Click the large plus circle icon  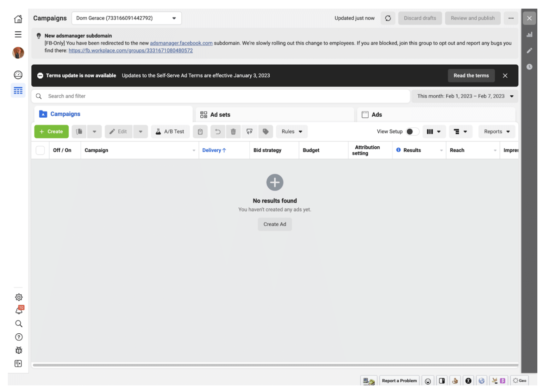pyautogui.click(x=275, y=182)
